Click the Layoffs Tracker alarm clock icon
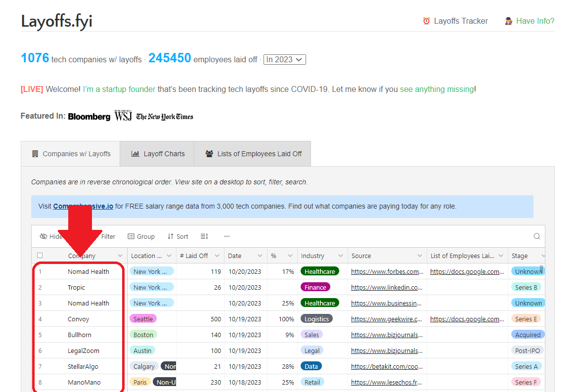 pos(427,21)
